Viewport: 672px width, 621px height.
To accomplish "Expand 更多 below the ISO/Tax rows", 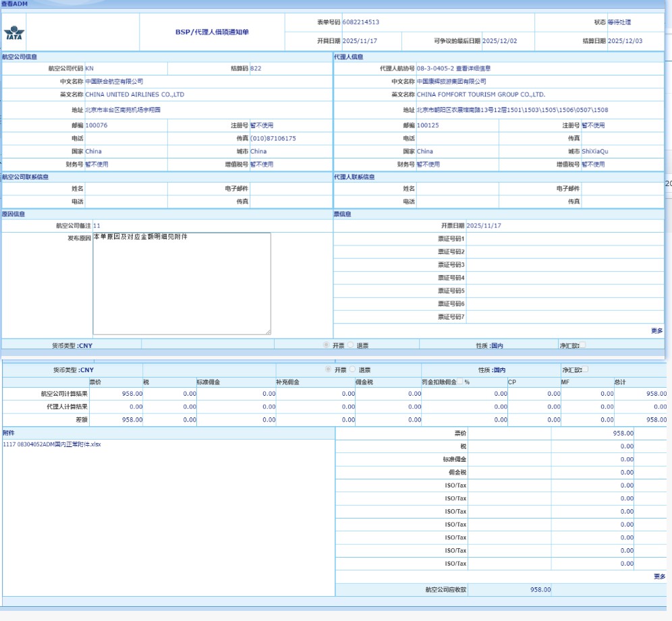I will (659, 576).
